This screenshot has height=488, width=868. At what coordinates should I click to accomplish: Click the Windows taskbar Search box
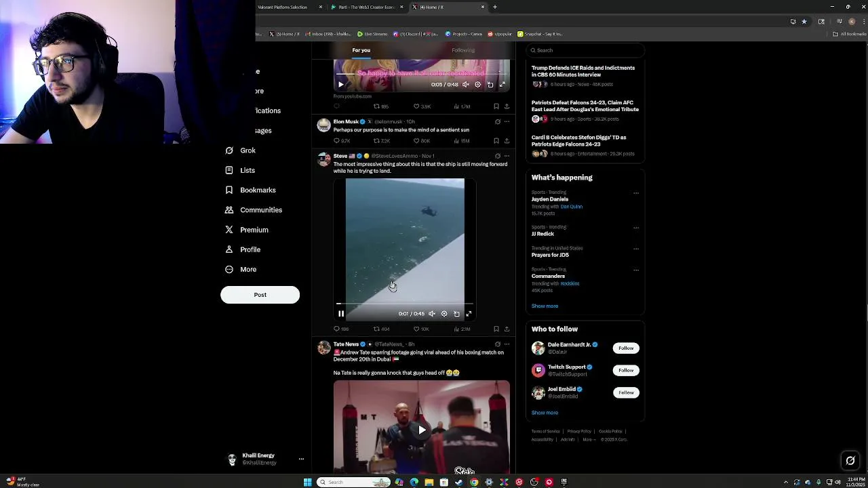click(353, 482)
